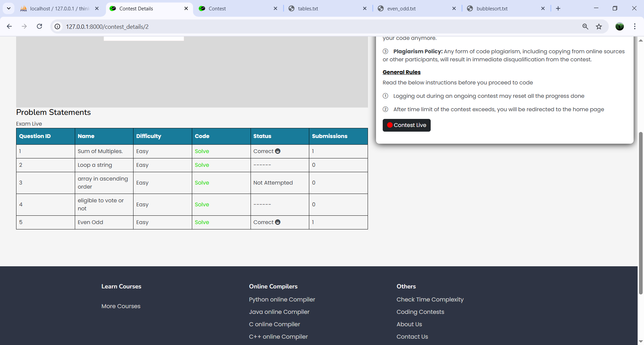Go back using the browser back arrow

[9, 26]
